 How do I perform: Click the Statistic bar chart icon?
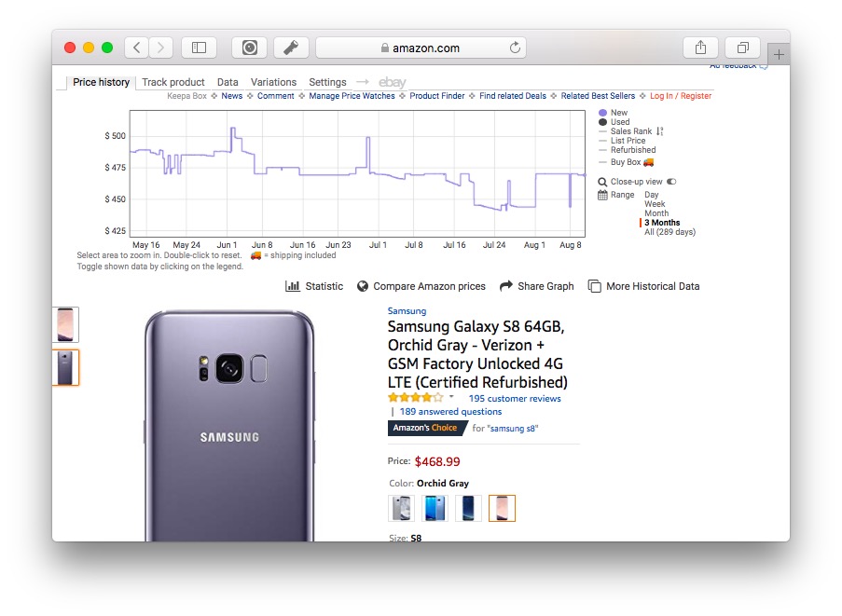click(293, 286)
